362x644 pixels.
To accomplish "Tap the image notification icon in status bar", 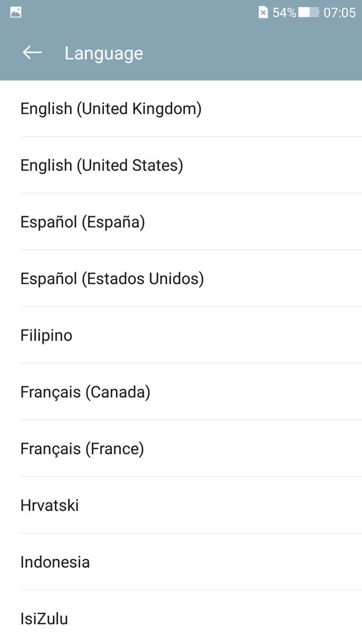I will pos(16,12).
